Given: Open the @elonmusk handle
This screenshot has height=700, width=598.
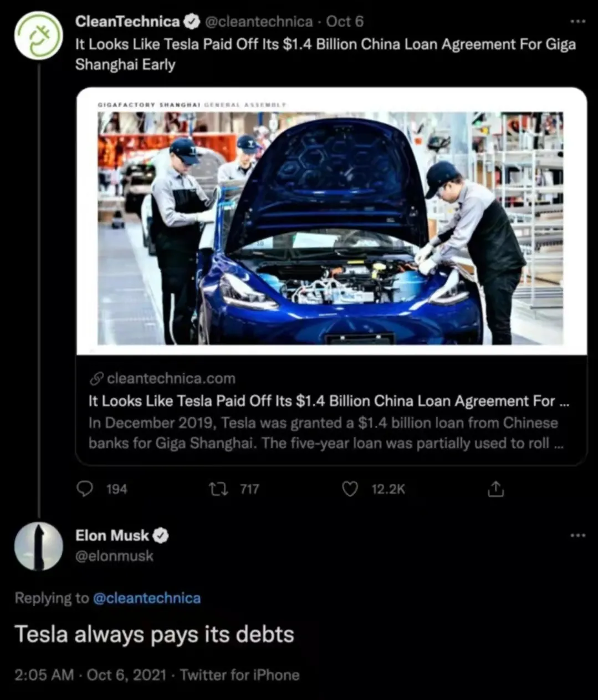Looking at the screenshot, I should tap(114, 556).
